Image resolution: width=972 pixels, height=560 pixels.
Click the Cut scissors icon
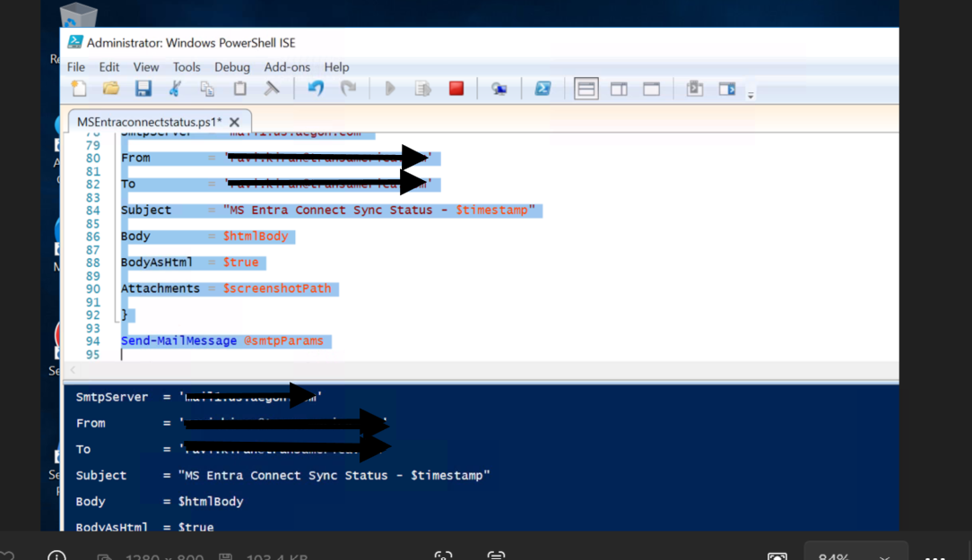click(175, 89)
